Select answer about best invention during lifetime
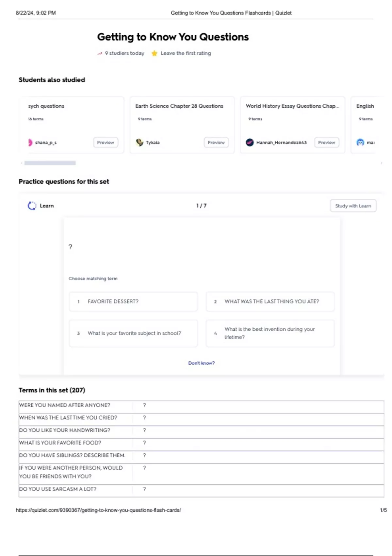392x556 pixels. point(270,333)
